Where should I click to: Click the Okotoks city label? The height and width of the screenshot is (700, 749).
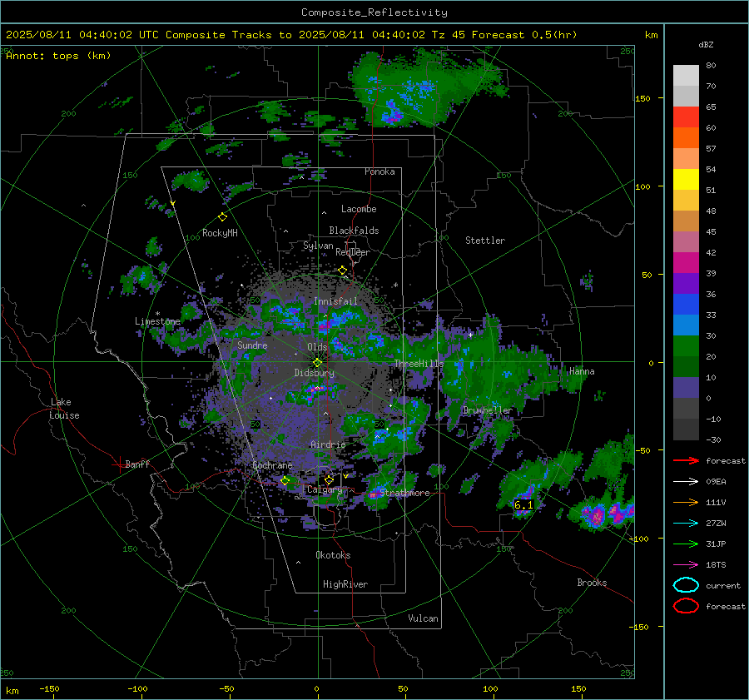(x=333, y=555)
